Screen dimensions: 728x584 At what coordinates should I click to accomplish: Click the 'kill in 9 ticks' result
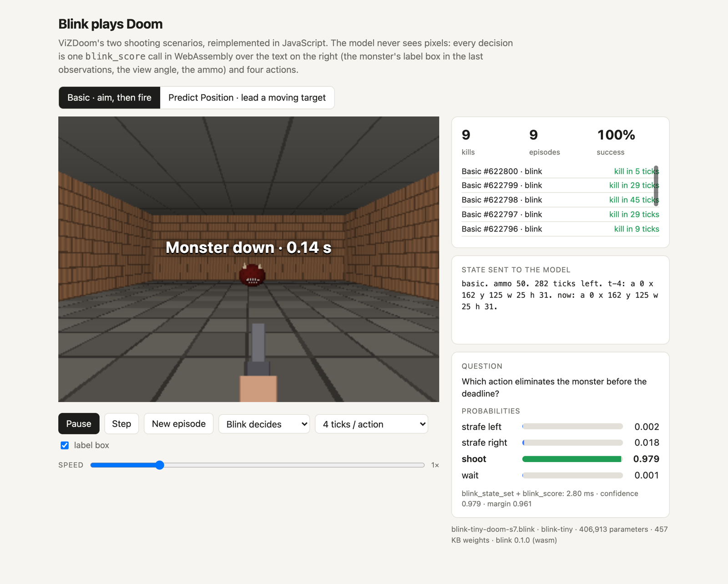tap(637, 229)
